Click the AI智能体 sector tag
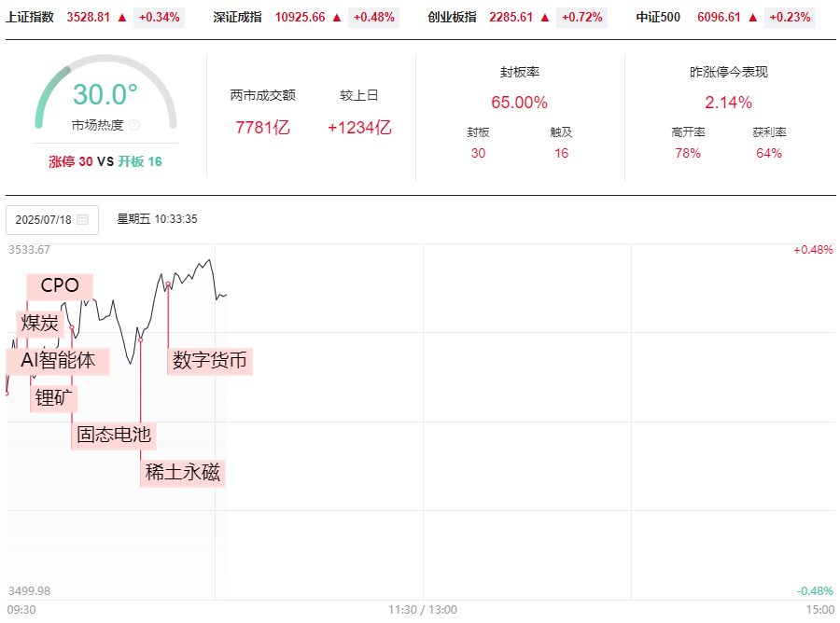Image resolution: width=840 pixels, height=623 pixels. (x=58, y=361)
